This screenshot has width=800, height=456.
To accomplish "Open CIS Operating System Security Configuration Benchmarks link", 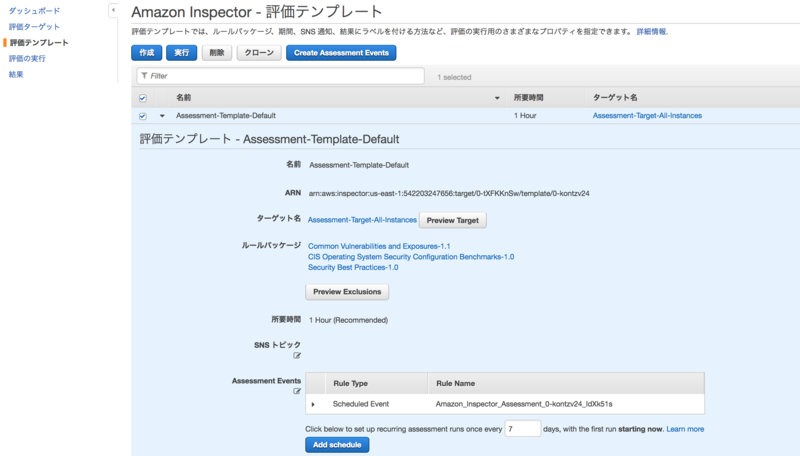I will pos(411,257).
